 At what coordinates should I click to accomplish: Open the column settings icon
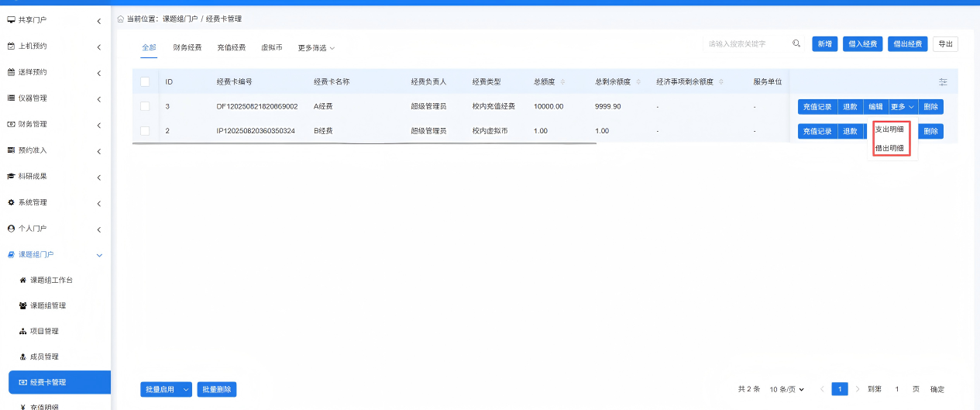click(943, 81)
